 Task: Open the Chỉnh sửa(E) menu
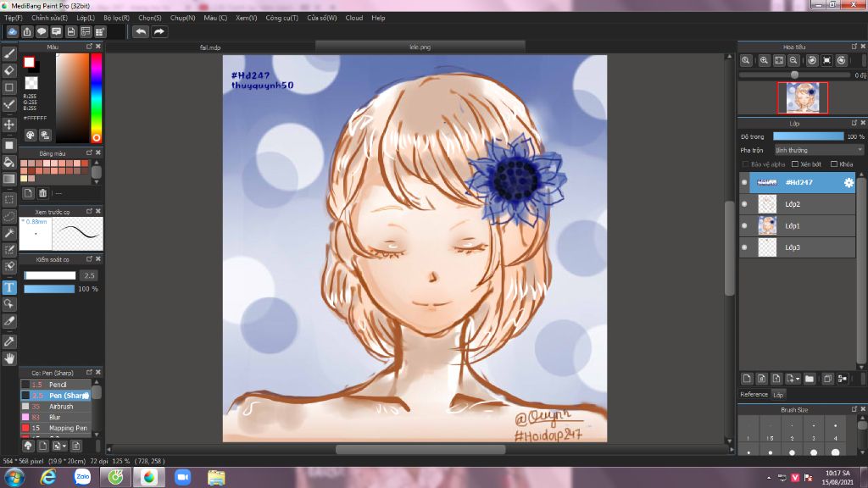[49, 18]
